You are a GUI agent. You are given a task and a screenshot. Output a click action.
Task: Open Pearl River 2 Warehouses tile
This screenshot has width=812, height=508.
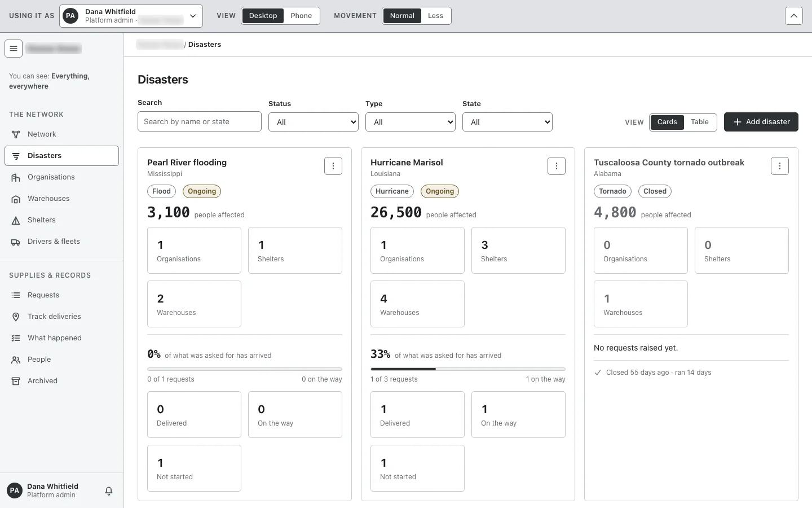click(x=194, y=304)
